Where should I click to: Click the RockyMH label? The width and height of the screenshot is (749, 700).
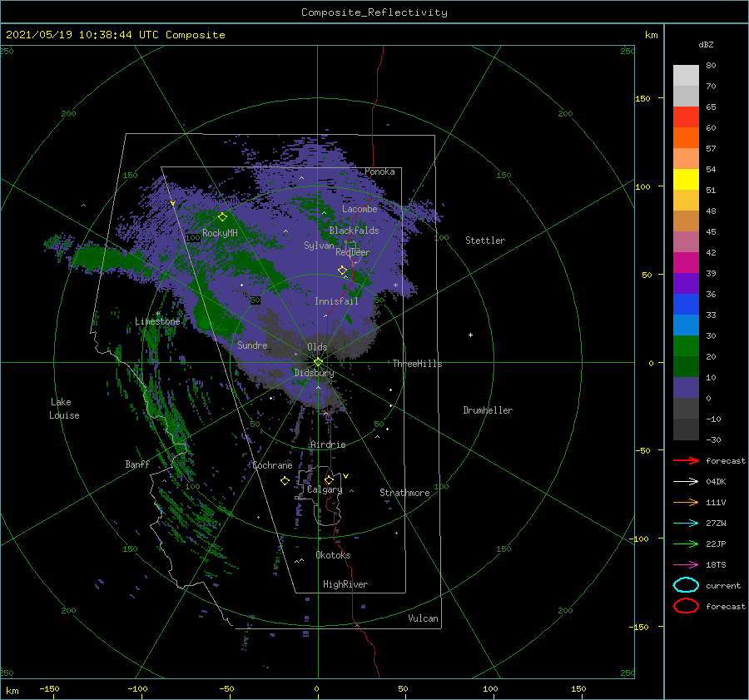pos(220,233)
